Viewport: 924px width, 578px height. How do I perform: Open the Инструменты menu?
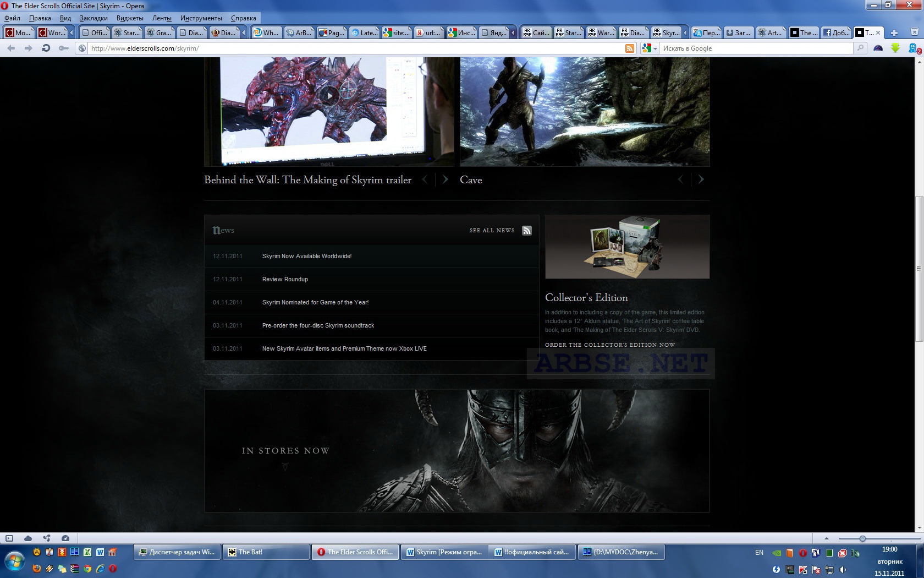[x=201, y=18]
